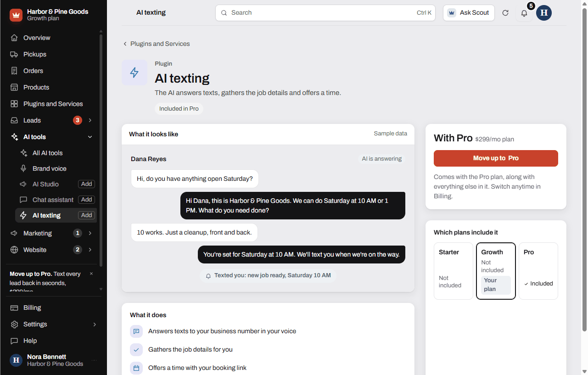Open Overview via its house icon
Viewport: 588px width, 375px height.
coord(14,38)
